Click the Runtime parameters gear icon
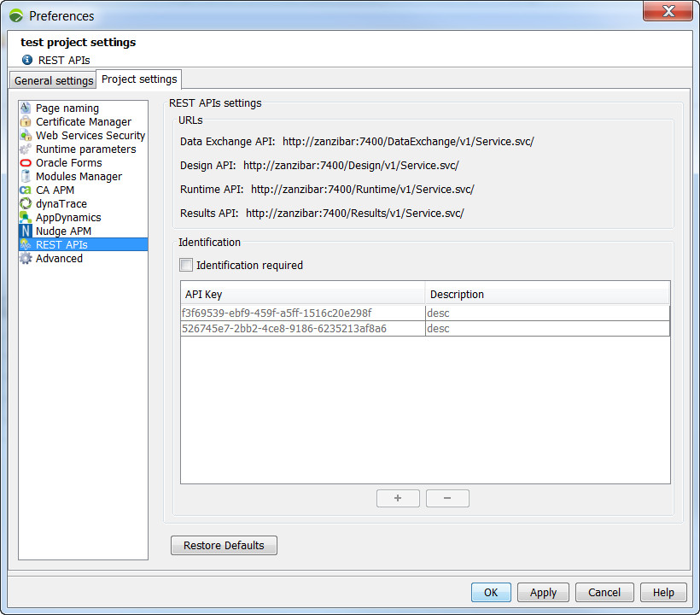This screenshot has height=615, width=700. pos(26,149)
